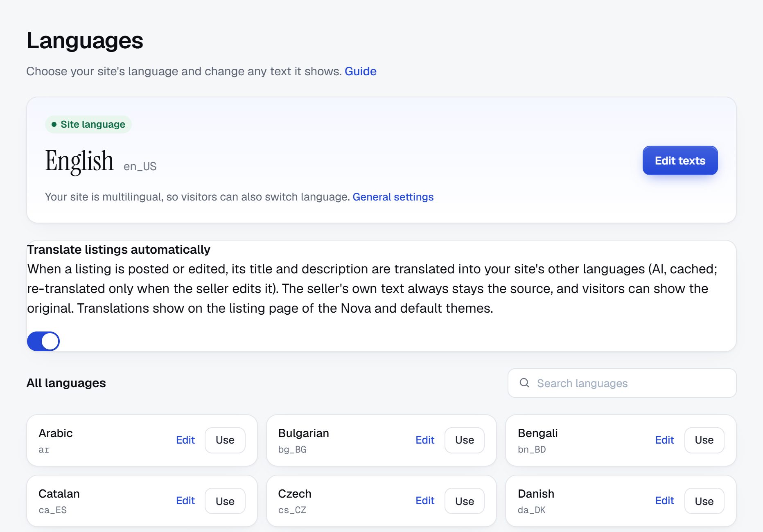763x532 pixels.
Task: Use Bengali as site language
Action: click(704, 440)
